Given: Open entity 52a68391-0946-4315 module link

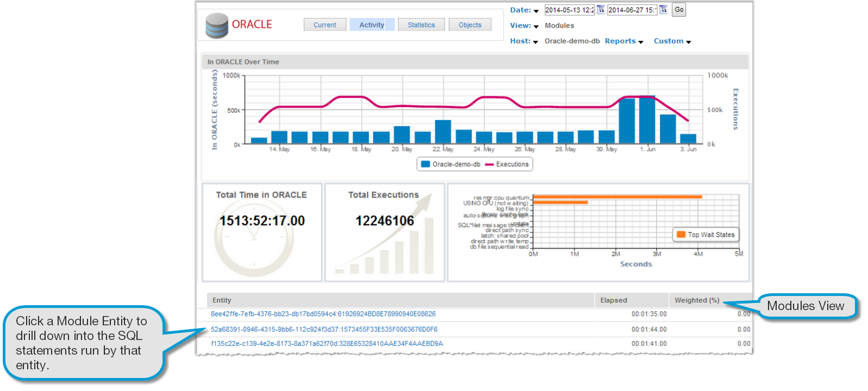Looking at the screenshot, I should point(324,329).
